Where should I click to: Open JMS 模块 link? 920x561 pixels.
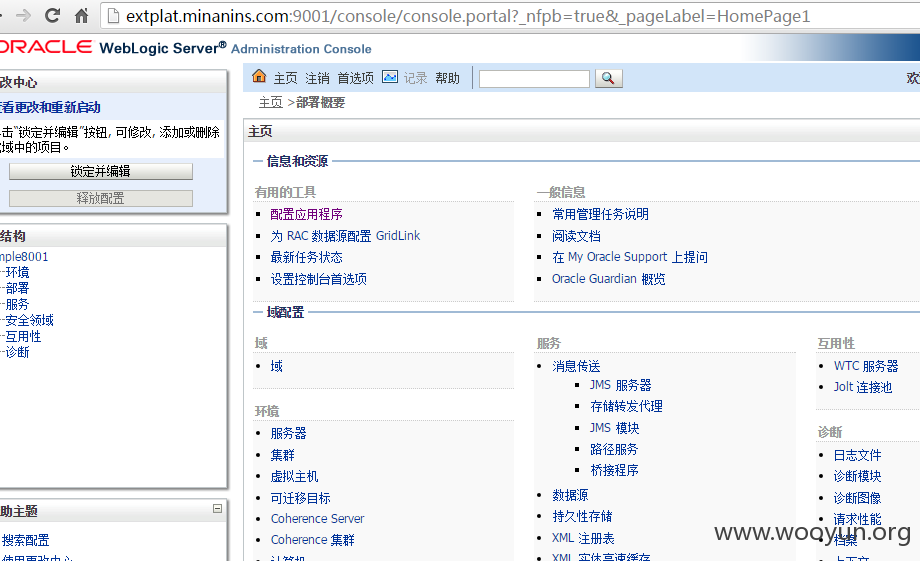tap(615, 428)
